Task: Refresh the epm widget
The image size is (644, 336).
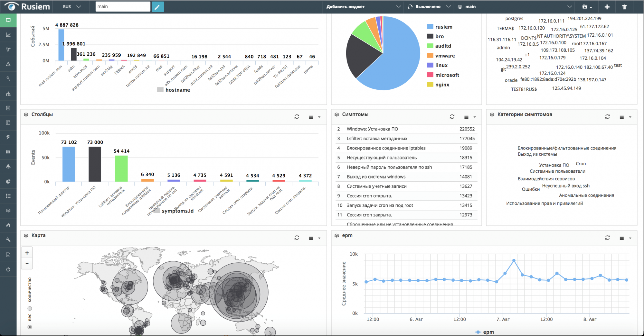Action: pyautogui.click(x=607, y=238)
